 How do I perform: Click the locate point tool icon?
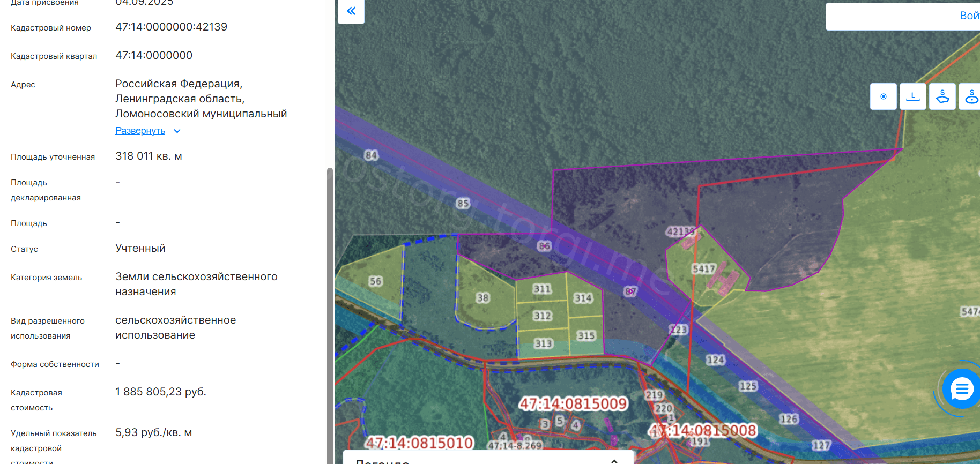[883, 97]
